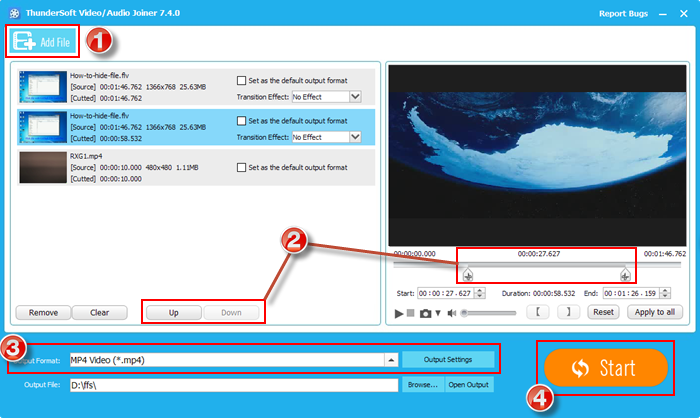700x418 pixels.
Task: Open snapshot options dropdown arrow
Action: coord(437,313)
